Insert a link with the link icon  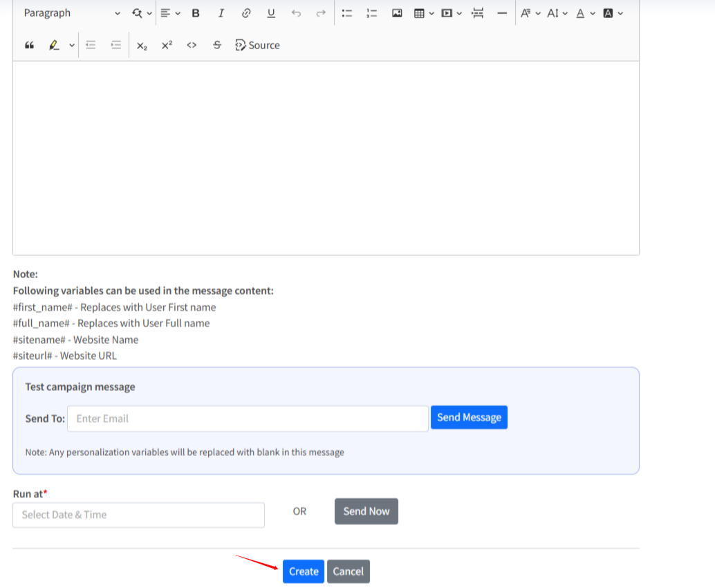pos(245,13)
